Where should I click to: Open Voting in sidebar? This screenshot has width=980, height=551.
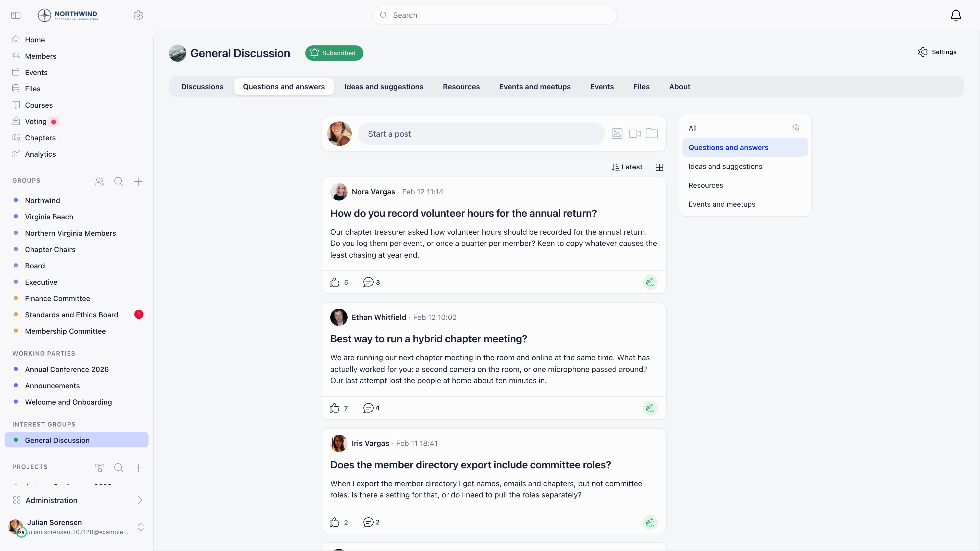pos(77,122)
